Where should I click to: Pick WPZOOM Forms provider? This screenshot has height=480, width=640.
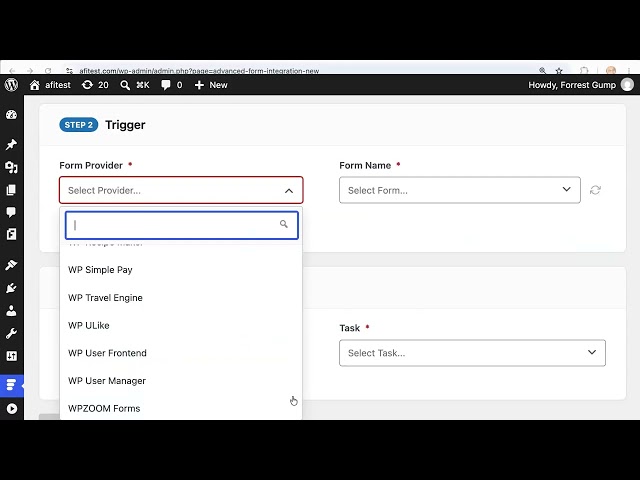pos(181,408)
